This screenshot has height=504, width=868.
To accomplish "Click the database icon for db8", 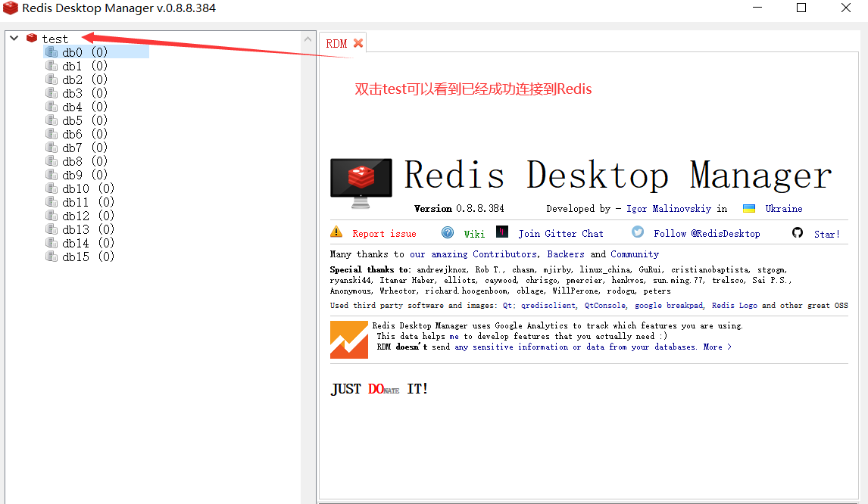I will coord(52,161).
